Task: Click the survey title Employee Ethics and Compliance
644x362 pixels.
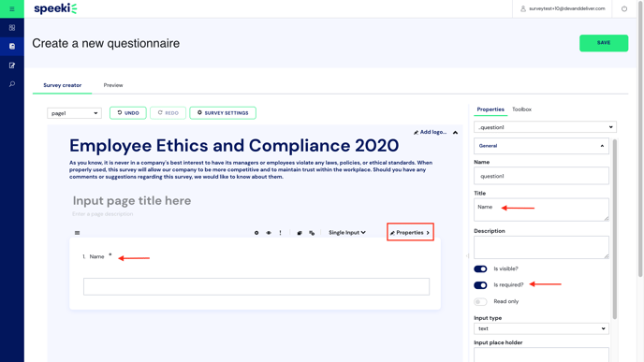Action: (234, 146)
